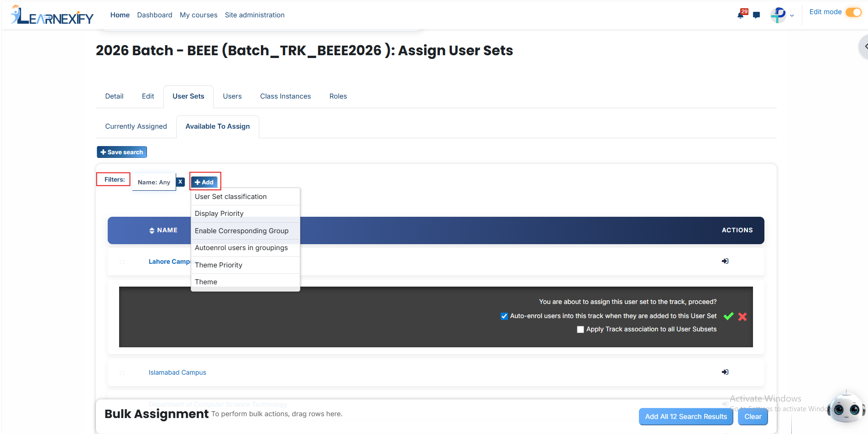Click the assign icon for Islamabad Campus
Image resolution: width=868 pixels, height=434 pixels.
pos(725,372)
